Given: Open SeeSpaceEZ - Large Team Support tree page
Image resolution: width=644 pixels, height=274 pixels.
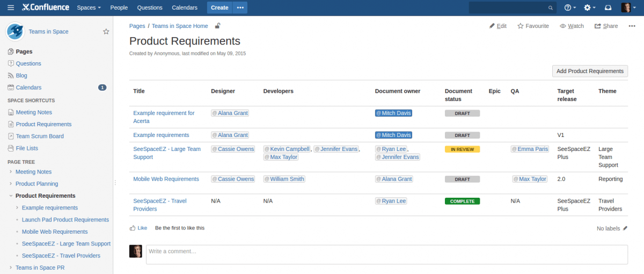Looking at the screenshot, I should click(66, 243).
